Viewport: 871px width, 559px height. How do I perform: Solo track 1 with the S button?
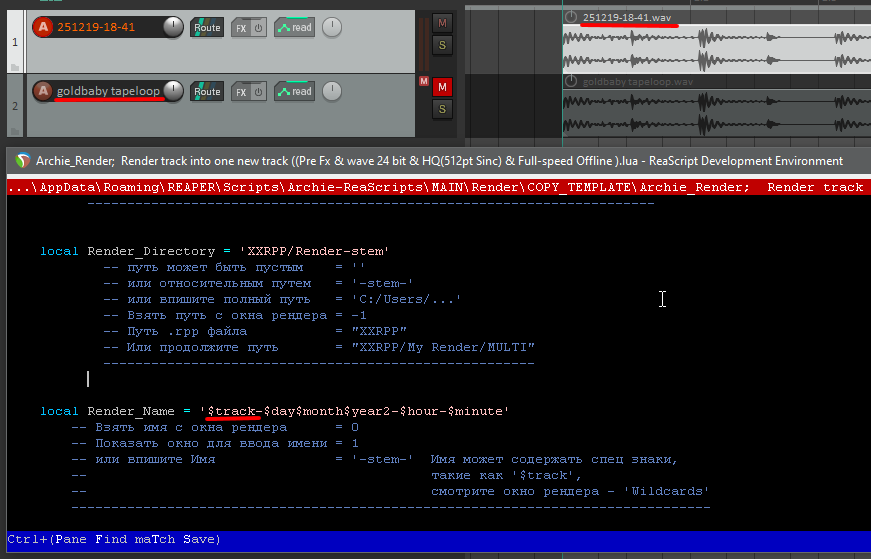pyautogui.click(x=442, y=45)
